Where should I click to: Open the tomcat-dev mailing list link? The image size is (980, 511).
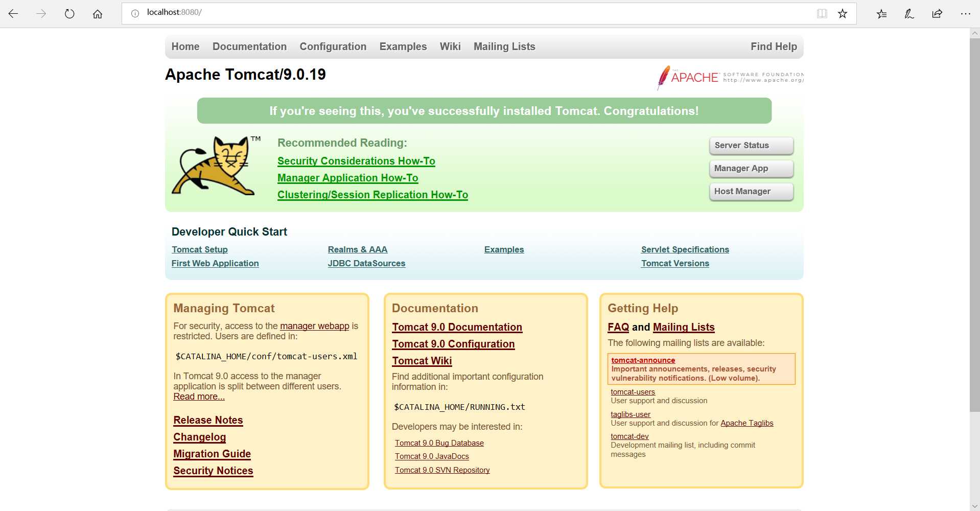click(629, 436)
